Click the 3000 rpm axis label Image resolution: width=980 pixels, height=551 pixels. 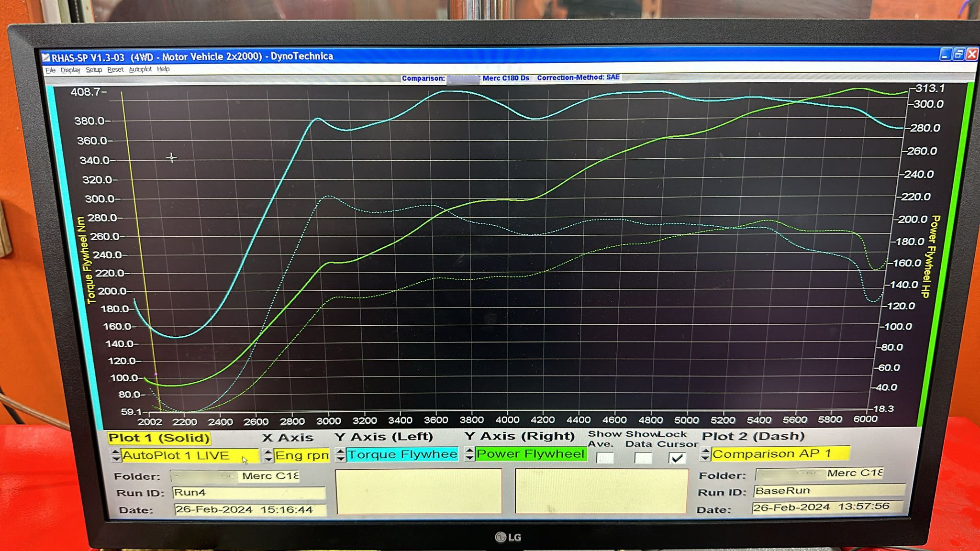(x=329, y=421)
